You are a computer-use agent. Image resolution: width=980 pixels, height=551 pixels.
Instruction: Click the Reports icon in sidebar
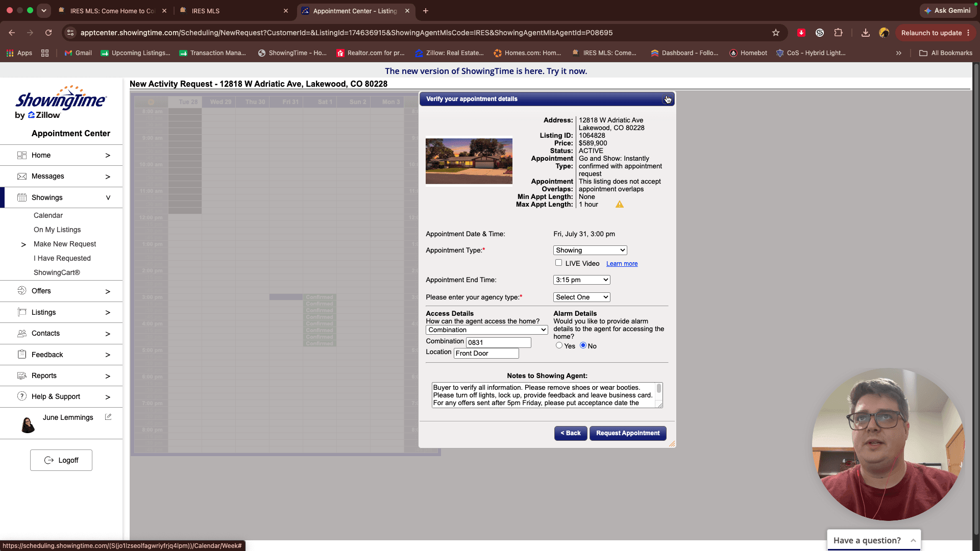click(x=22, y=375)
